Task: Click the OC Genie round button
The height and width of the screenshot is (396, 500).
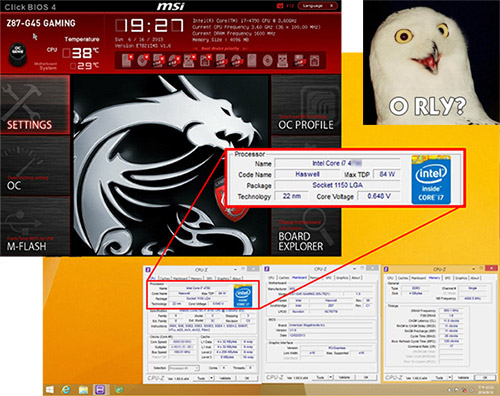Action: [x=17, y=54]
